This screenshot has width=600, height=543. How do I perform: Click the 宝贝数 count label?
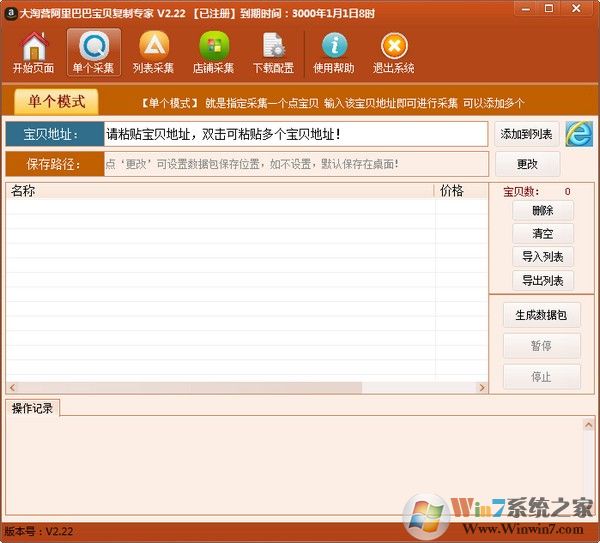coord(521,192)
